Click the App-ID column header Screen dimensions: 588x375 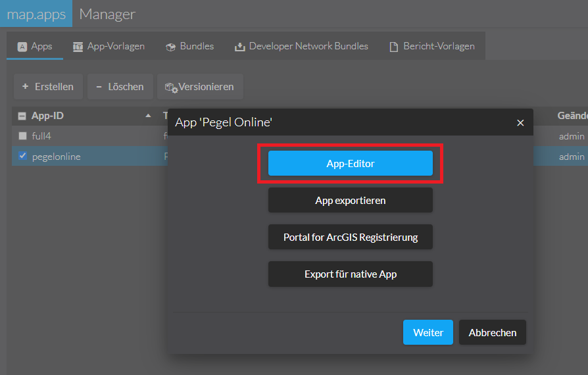click(x=47, y=116)
